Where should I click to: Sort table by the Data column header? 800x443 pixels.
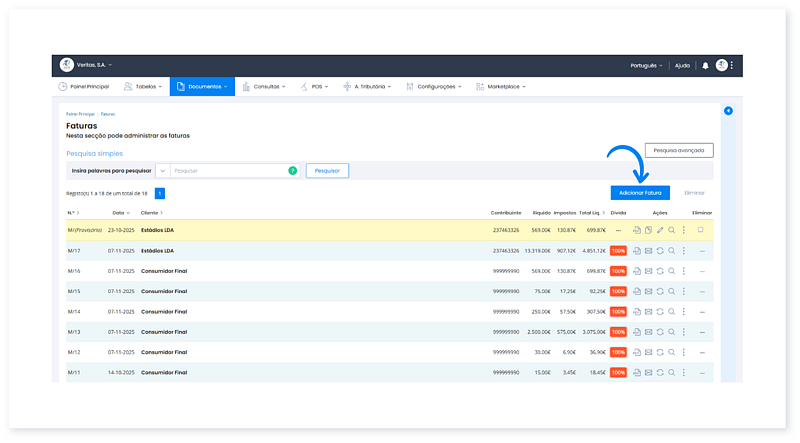(119, 213)
